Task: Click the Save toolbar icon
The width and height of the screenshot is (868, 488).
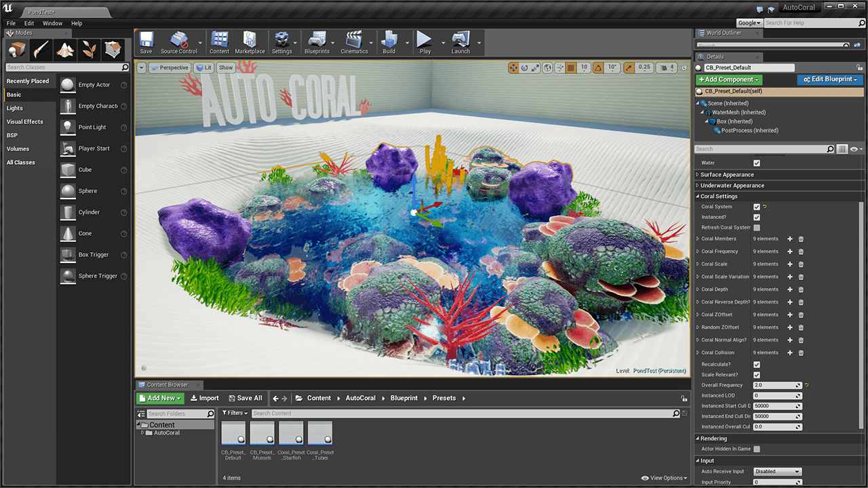Action: pyautogui.click(x=146, y=42)
